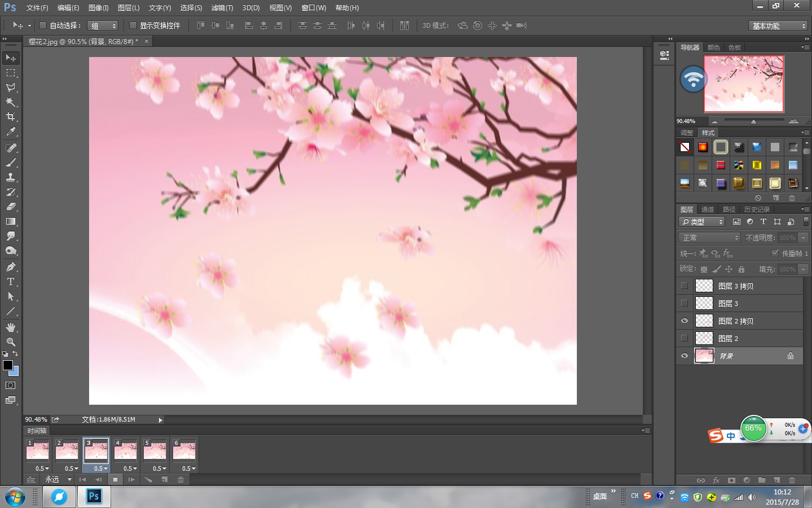Stop the timeline animation
812x508 pixels.
(x=115, y=480)
